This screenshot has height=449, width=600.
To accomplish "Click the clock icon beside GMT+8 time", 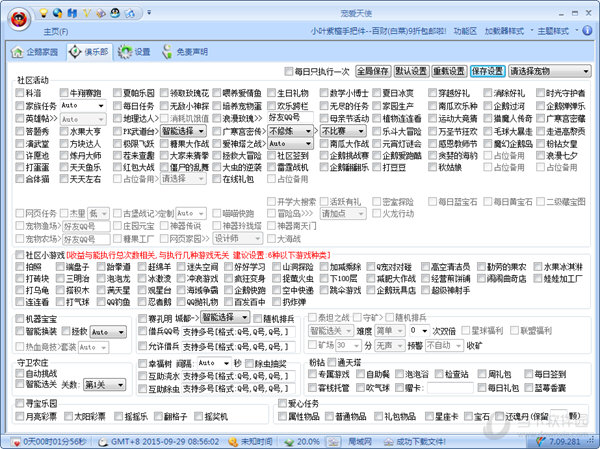I will coord(103,442).
